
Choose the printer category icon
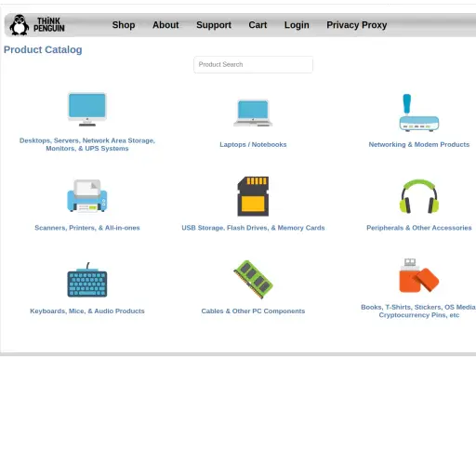point(87,196)
